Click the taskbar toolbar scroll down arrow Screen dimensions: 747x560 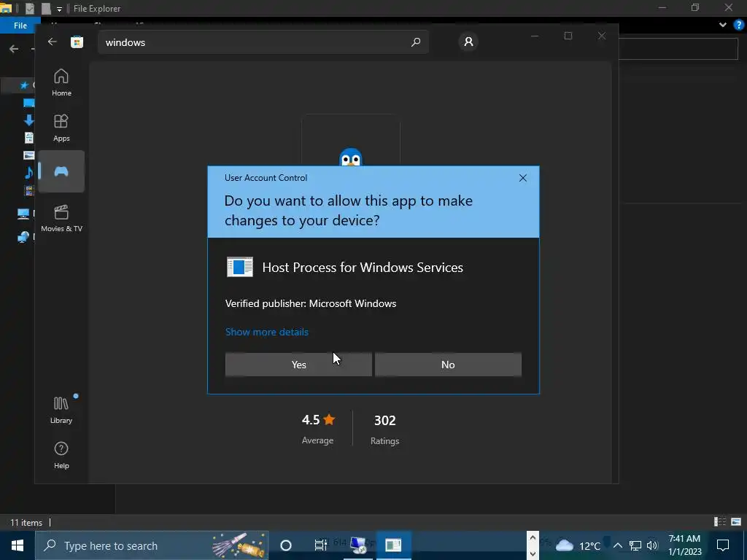point(533,553)
